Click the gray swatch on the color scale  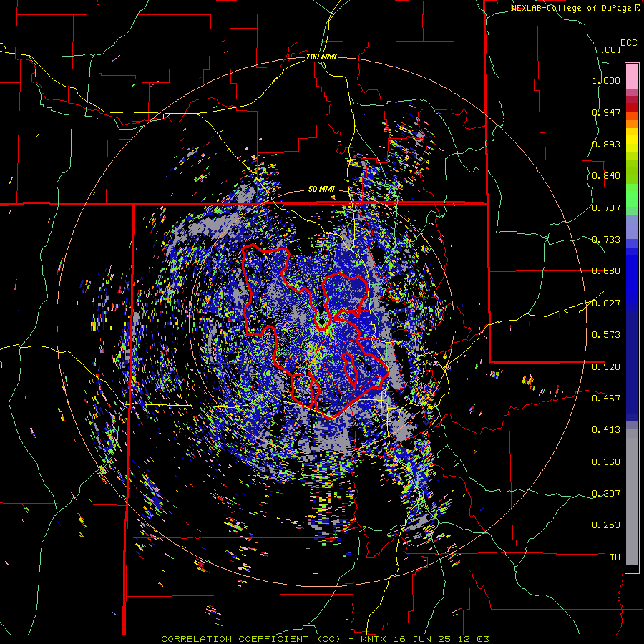(632, 497)
